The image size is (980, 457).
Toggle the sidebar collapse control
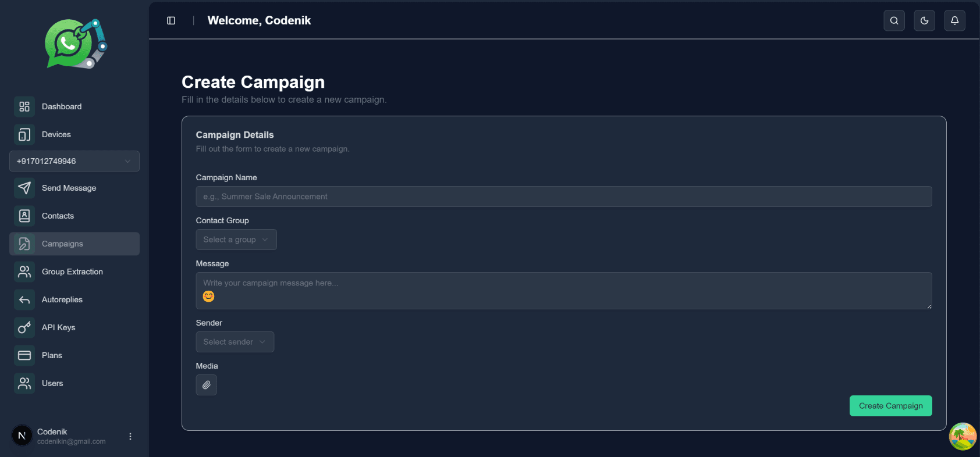click(x=171, y=20)
